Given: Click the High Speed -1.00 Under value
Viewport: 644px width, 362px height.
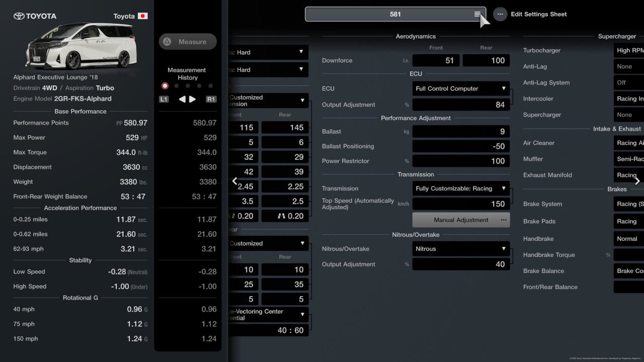Looking at the screenshot, I should click(x=128, y=287).
